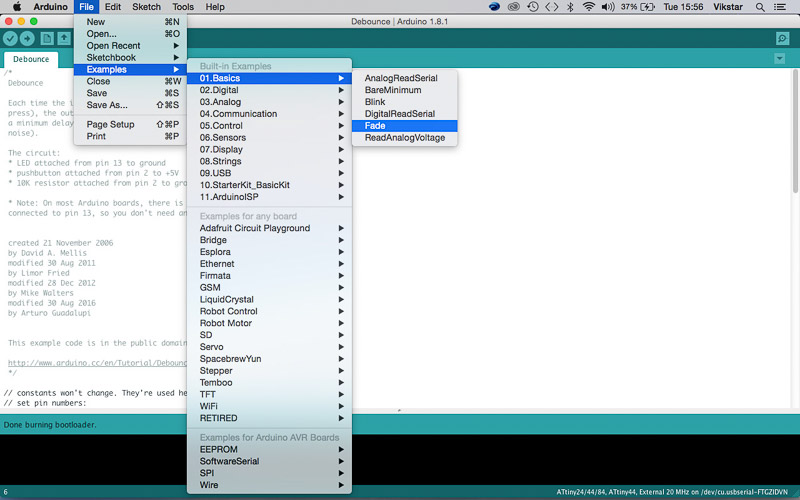Choose Print in the File menu
This screenshot has height=500, width=800.
(x=130, y=136)
